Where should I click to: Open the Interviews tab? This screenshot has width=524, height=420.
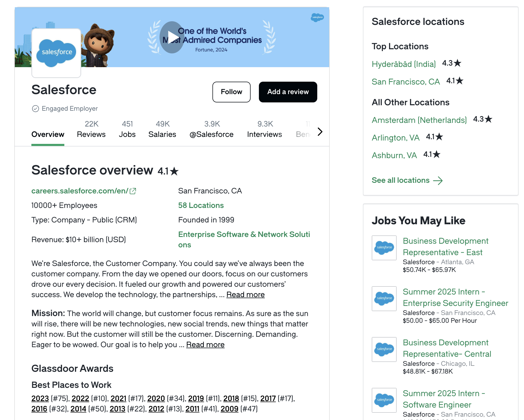coord(265,129)
